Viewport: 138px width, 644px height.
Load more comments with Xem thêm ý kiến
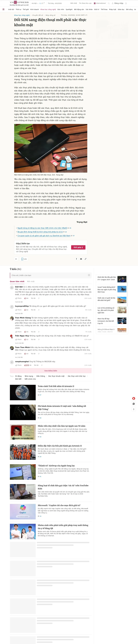click(51, 371)
